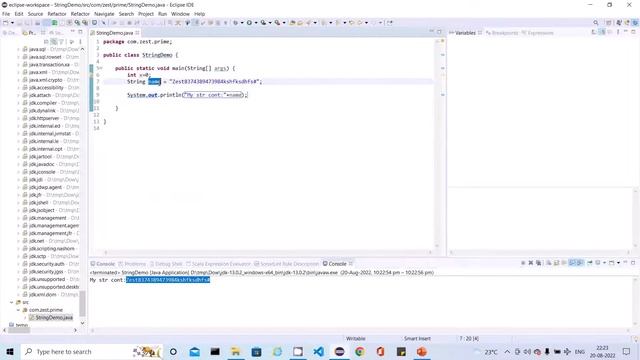Open the Window menu
This screenshot has height=360, width=640.
(x=180, y=14)
